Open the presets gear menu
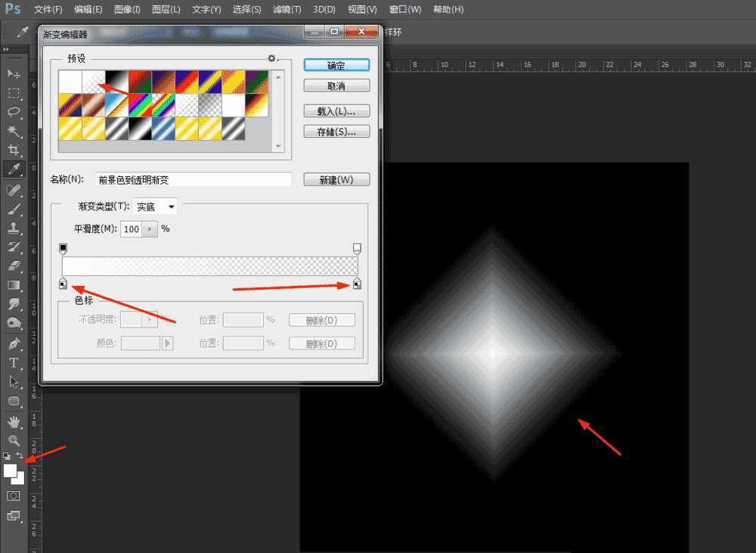Viewport: 756px width, 553px height. [271, 58]
